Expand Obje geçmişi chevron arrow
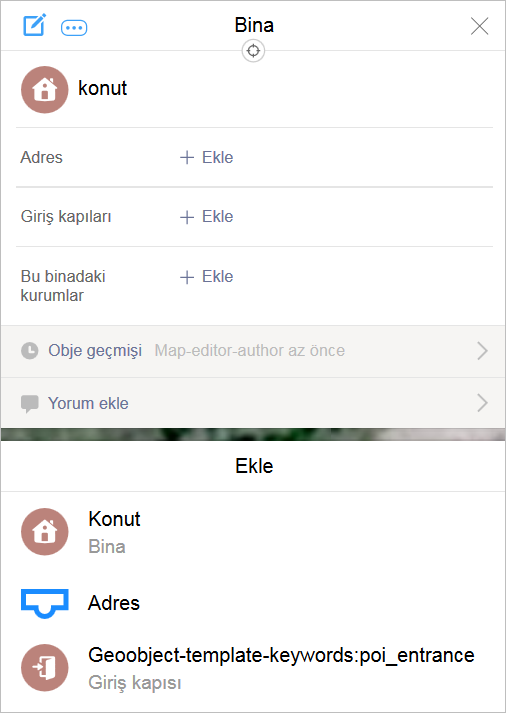This screenshot has width=506, height=713. coord(482,351)
